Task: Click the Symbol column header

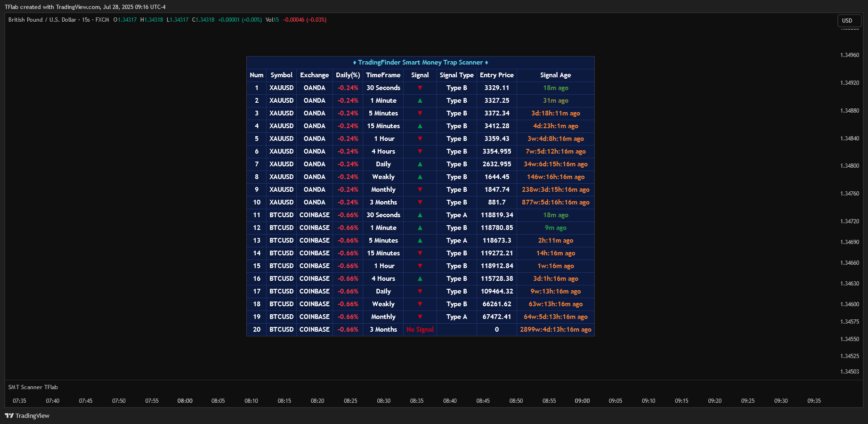Action: click(282, 75)
